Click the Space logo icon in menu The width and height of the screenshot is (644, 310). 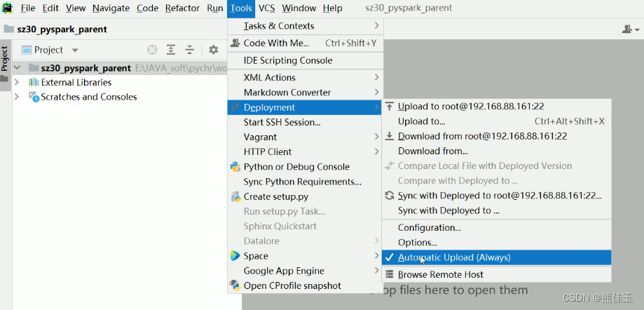[x=235, y=256]
